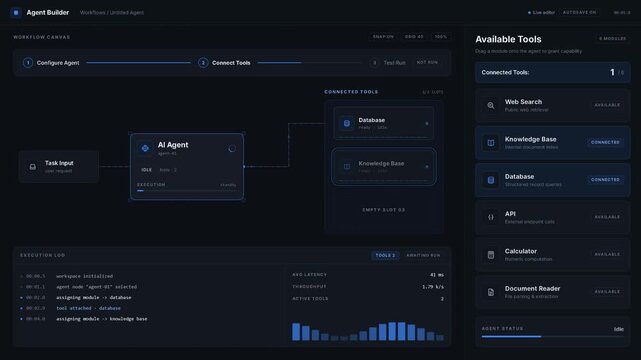Viewport: 641px width, 360px height.
Task: Click log entry 'assigning module -> knowledge base'
Action: pos(101,319)
